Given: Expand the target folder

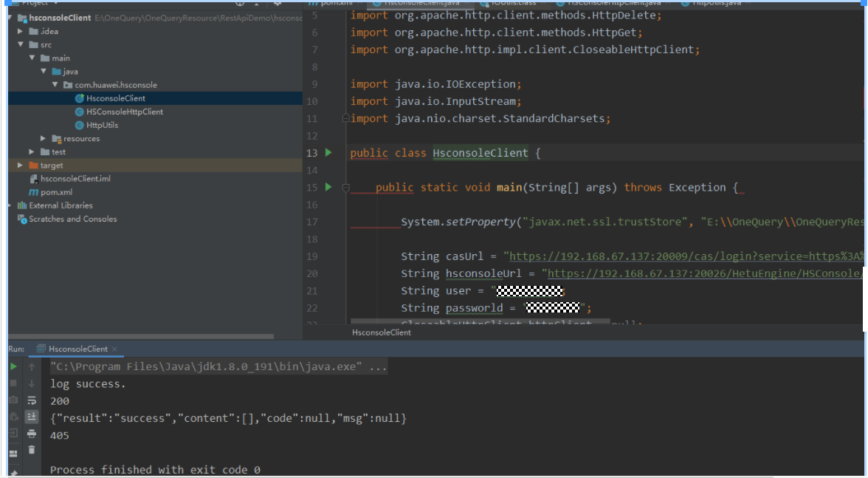Looking at the screenshot, I should [x=21, y=165].
